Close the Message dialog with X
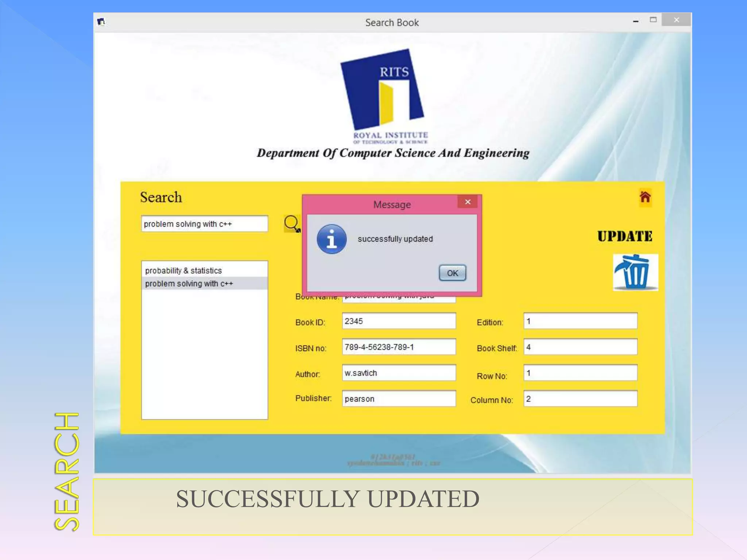Image resolution: width=747 pixels, height=560 pixels. (x=468, y=202)
